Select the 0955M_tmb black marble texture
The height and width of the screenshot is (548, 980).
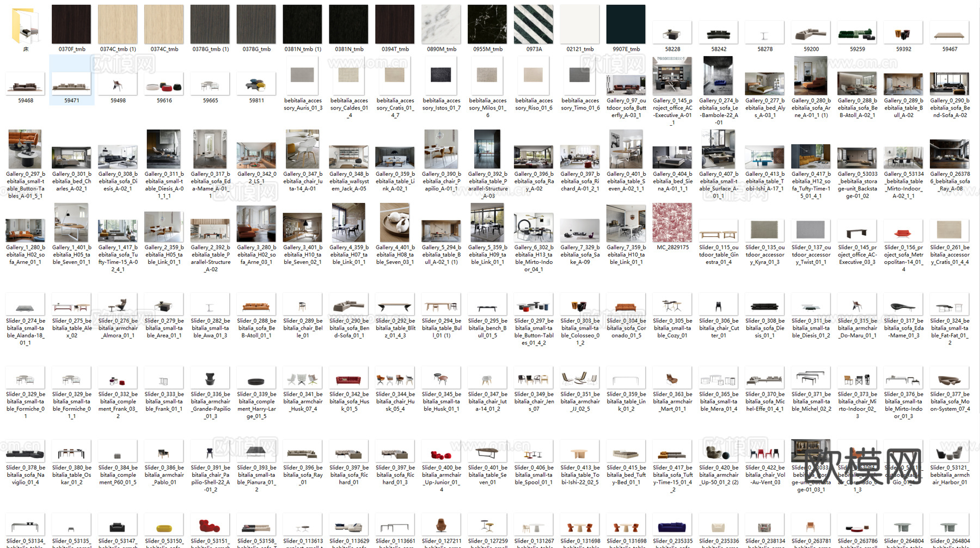487,24
